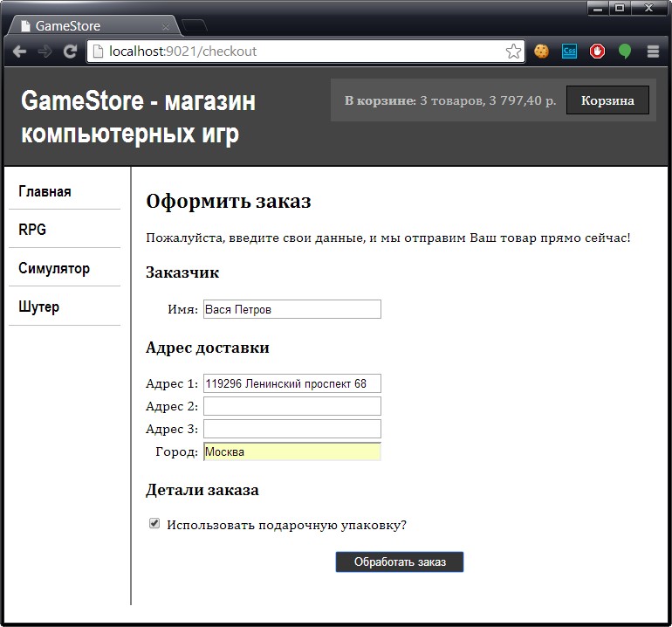This screenshot has width=672, height=627.
Task: Click the Город field containing Москва
Action: (x=291, y=451)
